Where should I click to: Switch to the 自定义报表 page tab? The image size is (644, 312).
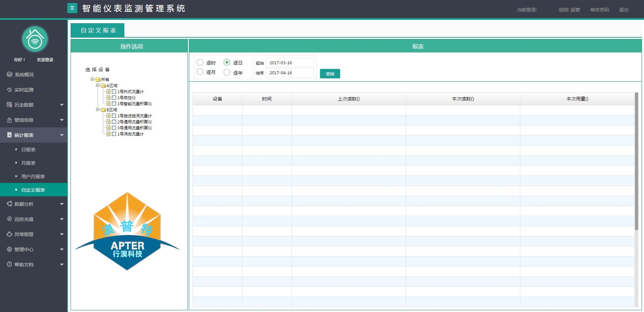97,30
